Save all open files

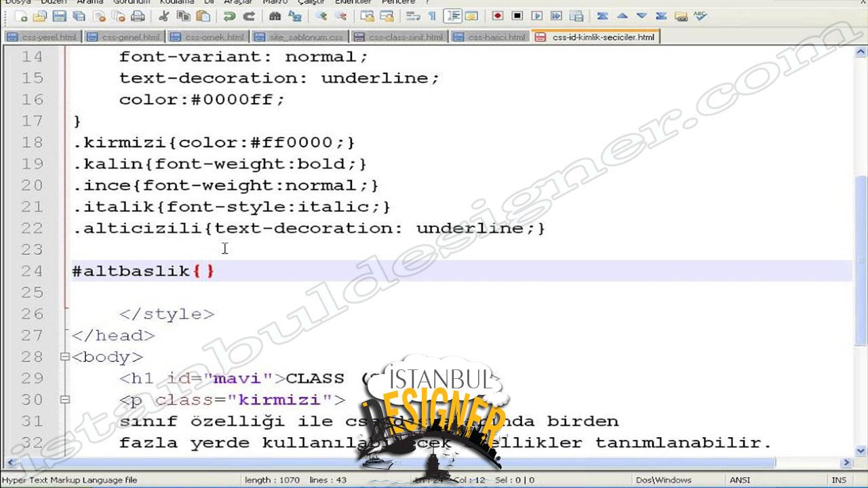click(x=79, y=16)
